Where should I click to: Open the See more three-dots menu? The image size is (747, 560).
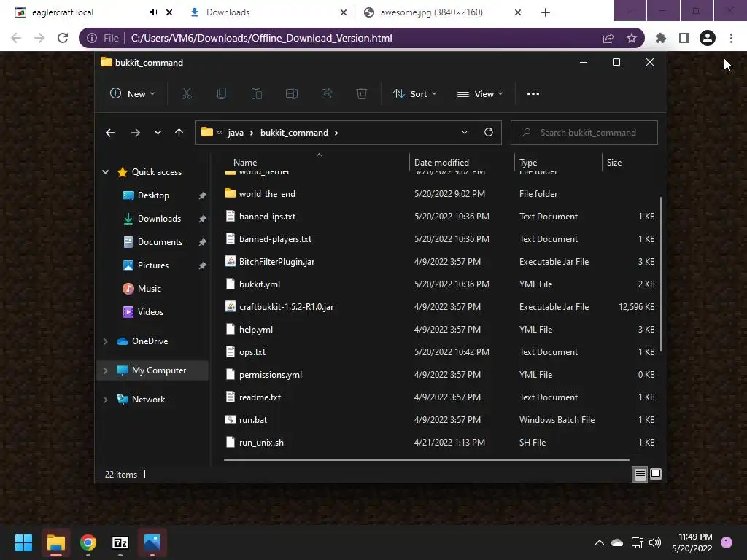coord(533,94)
